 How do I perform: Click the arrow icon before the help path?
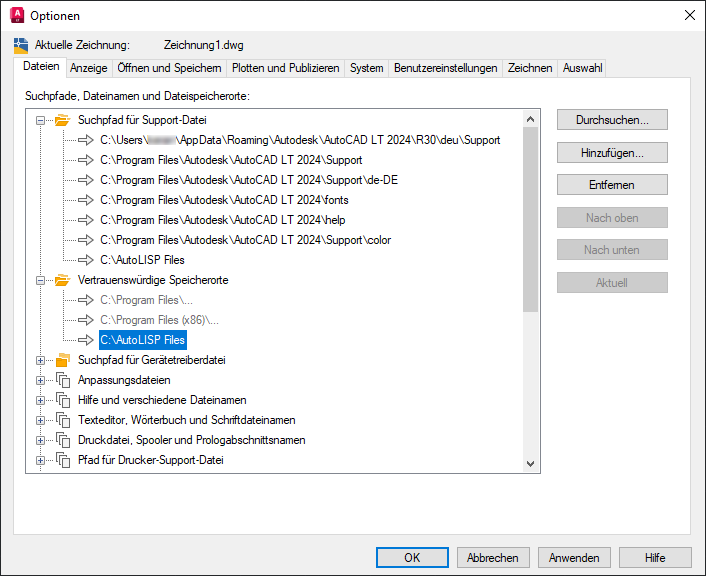click(x=86, y=220)
